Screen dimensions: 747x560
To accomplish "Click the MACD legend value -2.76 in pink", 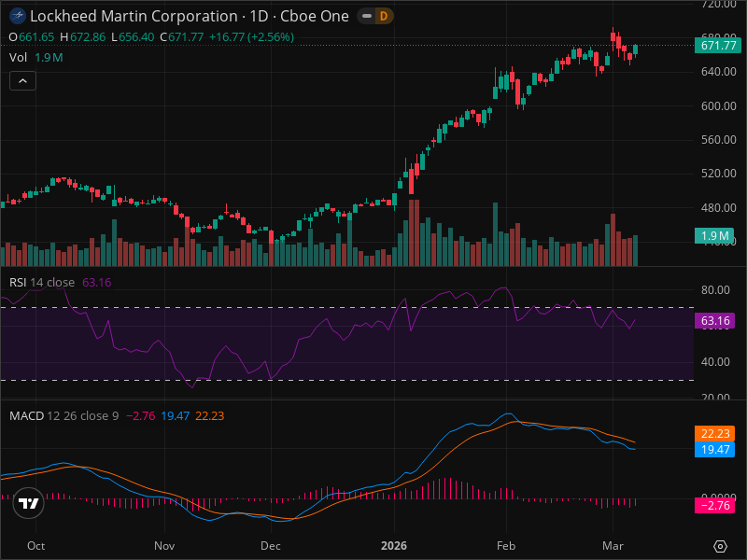I will pos(141,415).
